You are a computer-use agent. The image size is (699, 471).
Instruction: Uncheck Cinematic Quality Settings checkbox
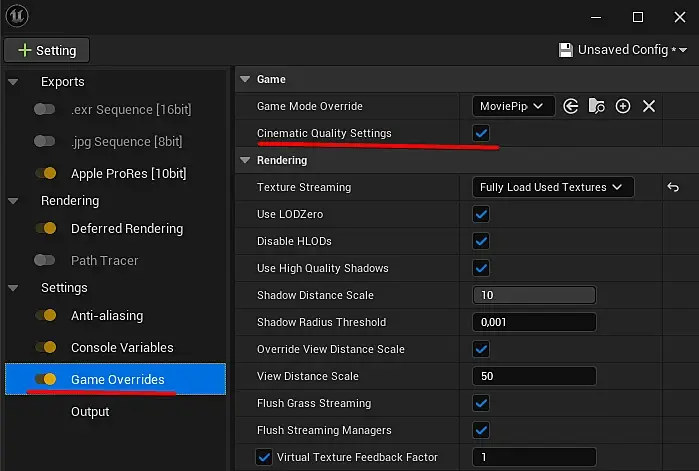tap(481, 133)
